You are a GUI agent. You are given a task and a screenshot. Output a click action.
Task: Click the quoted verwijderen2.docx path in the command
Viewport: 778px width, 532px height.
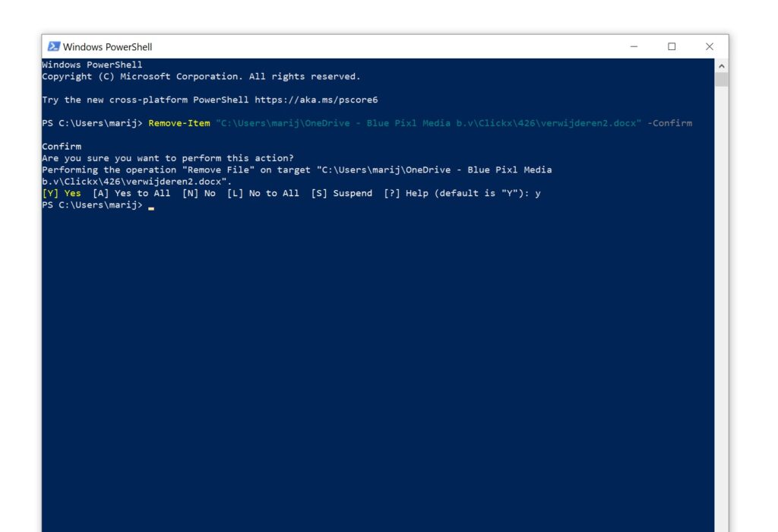pyautogui.click(x=429, y=123)
